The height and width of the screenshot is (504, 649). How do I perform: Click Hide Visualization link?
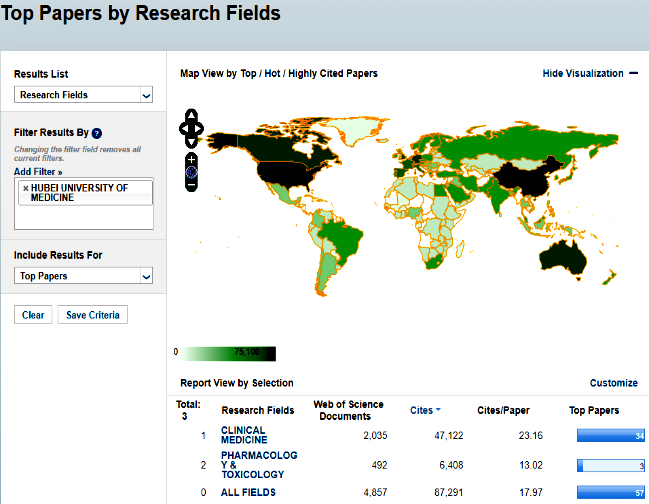point(583,73)
